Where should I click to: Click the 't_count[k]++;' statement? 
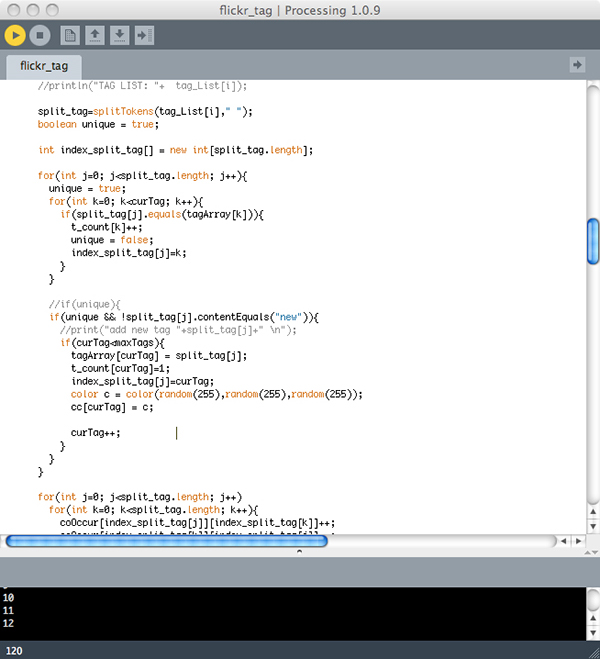[107, 227]
